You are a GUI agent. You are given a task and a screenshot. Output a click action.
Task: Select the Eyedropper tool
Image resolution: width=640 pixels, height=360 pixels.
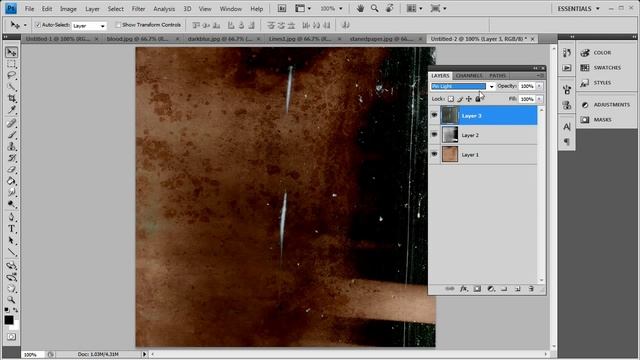11,110
